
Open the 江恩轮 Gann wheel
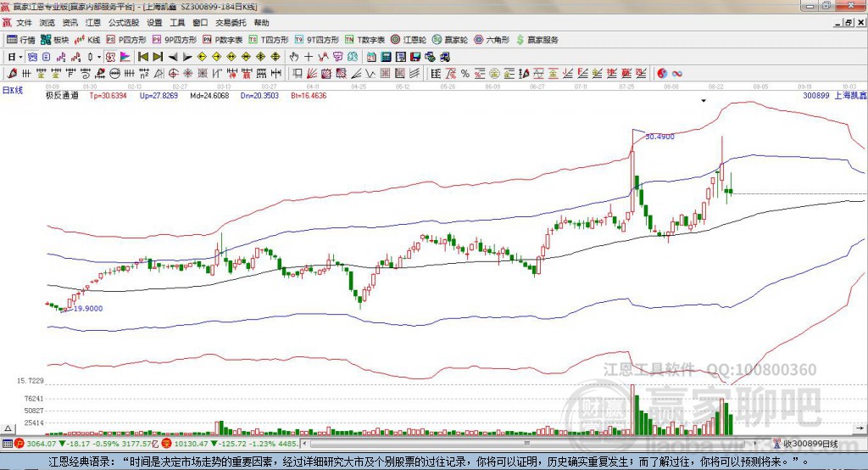pos(409,40)
